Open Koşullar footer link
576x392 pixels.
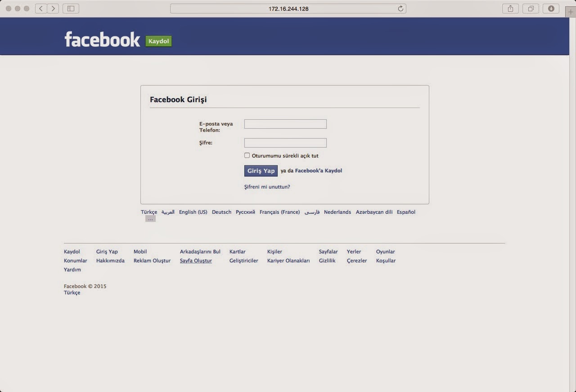click(x=386, y=261)
